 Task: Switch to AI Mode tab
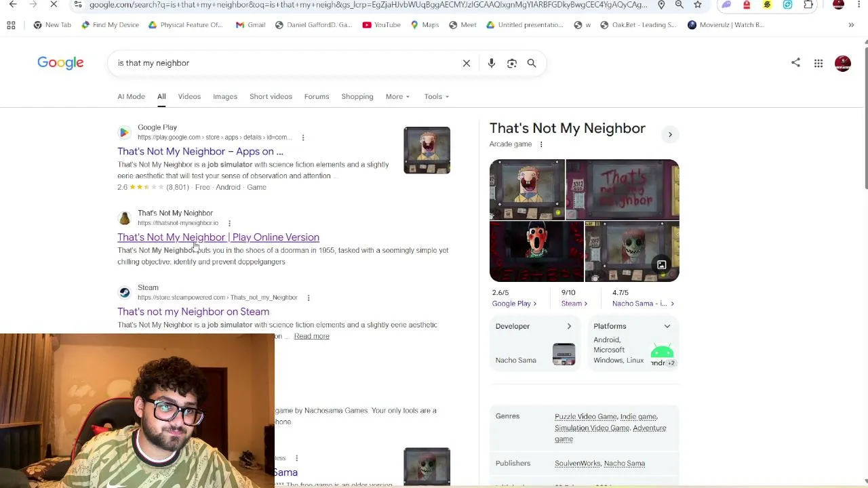(131, 96)
